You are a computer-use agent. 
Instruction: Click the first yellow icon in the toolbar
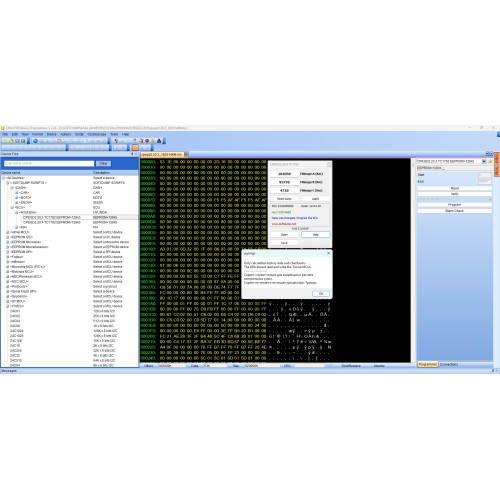(x=5, y=141)
